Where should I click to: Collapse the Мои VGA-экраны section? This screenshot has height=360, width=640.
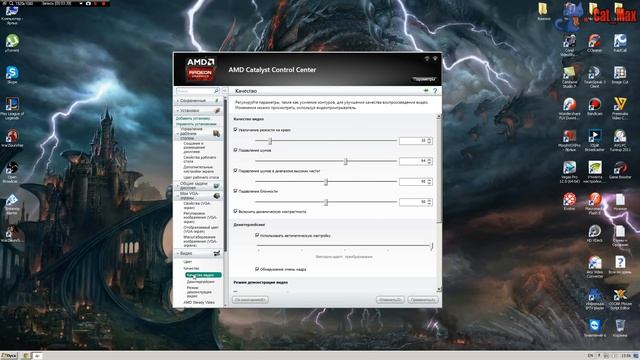[178, 196]
